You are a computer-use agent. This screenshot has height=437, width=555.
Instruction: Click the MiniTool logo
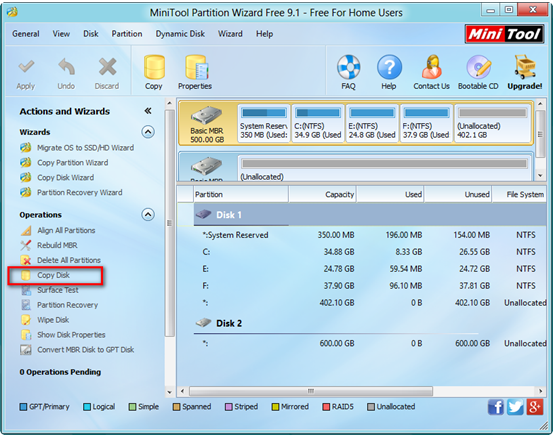[504, 34]
